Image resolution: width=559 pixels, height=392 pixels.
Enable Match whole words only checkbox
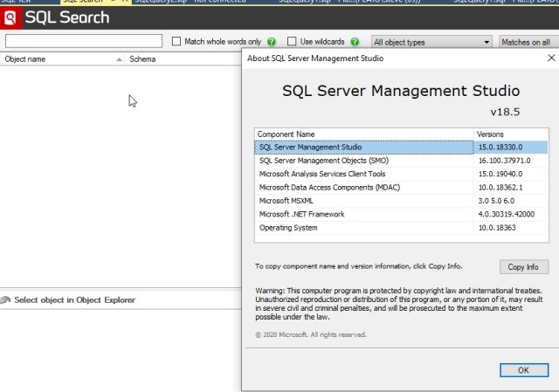[177, 41]
